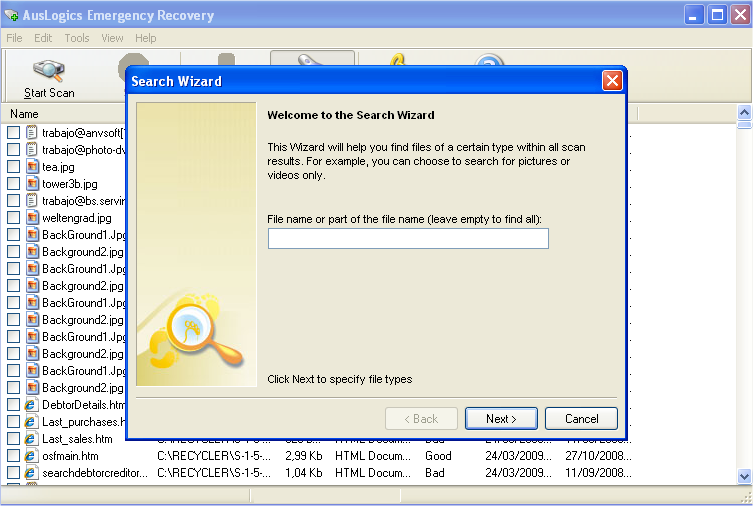Click the browser icon beside osfmain.htm
This screenshot has width=753, height=506.
pos(30,456)
